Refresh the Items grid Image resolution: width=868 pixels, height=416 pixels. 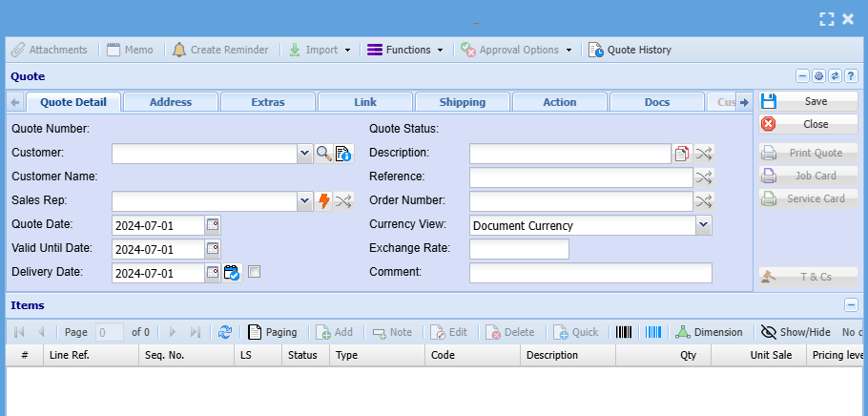(x=225, y=332)
